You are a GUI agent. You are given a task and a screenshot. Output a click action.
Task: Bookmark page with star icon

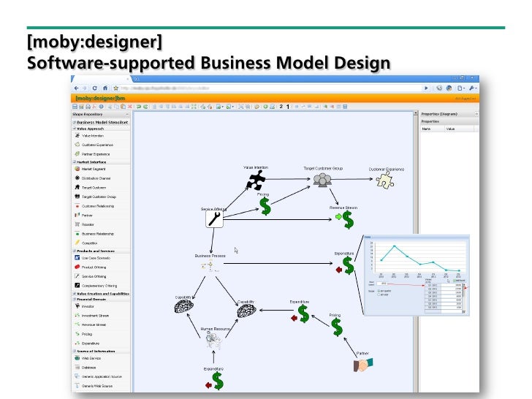click(115, 88)
